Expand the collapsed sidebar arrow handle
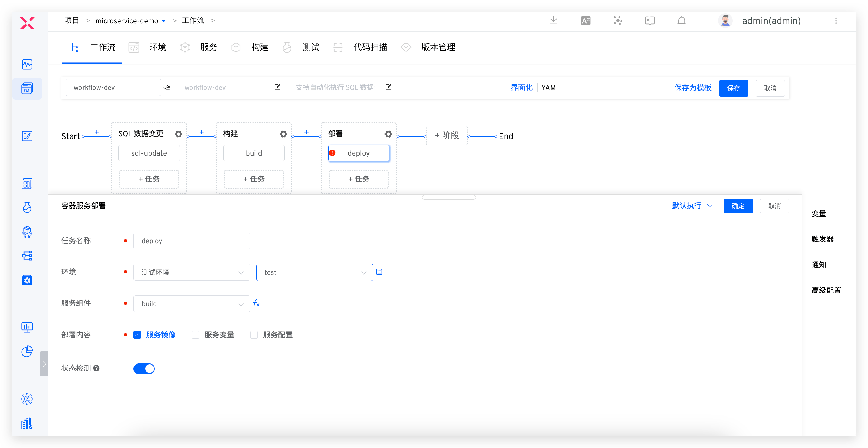 (44, 364)
